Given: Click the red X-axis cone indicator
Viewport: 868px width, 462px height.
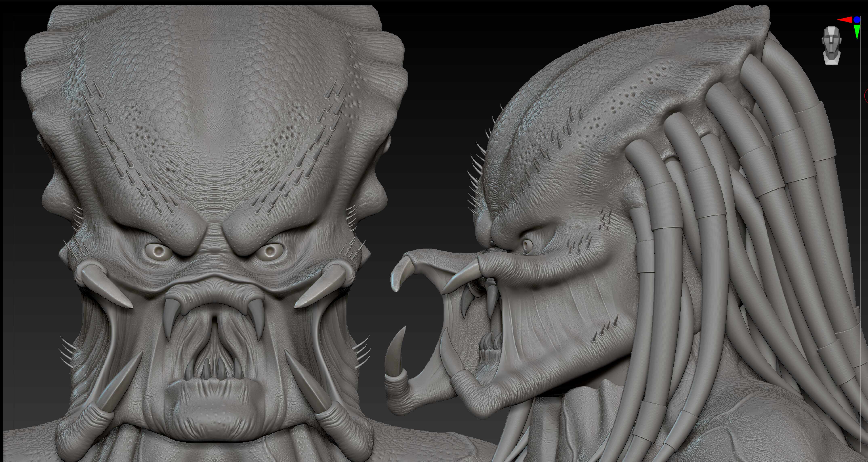Looking at the screenshot, I should (x=845, y=20).
